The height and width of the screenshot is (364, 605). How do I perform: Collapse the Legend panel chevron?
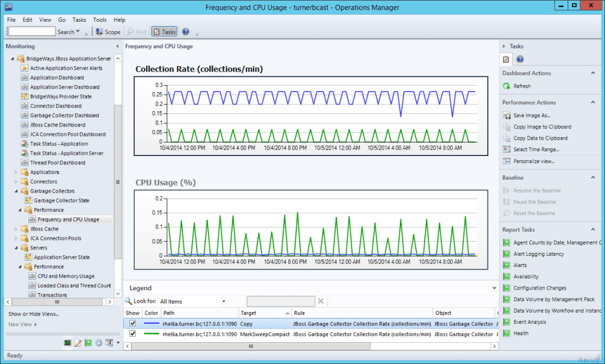pos(494,288)
